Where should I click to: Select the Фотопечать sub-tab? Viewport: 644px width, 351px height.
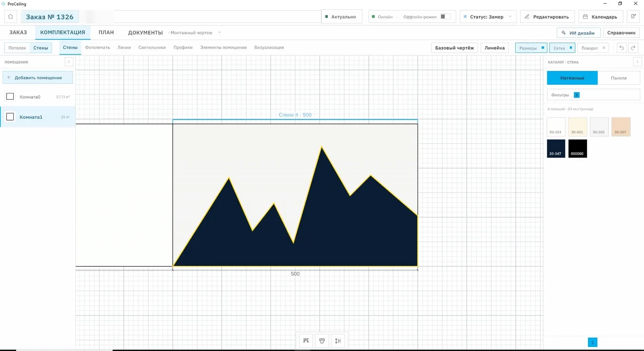(98, 47)
